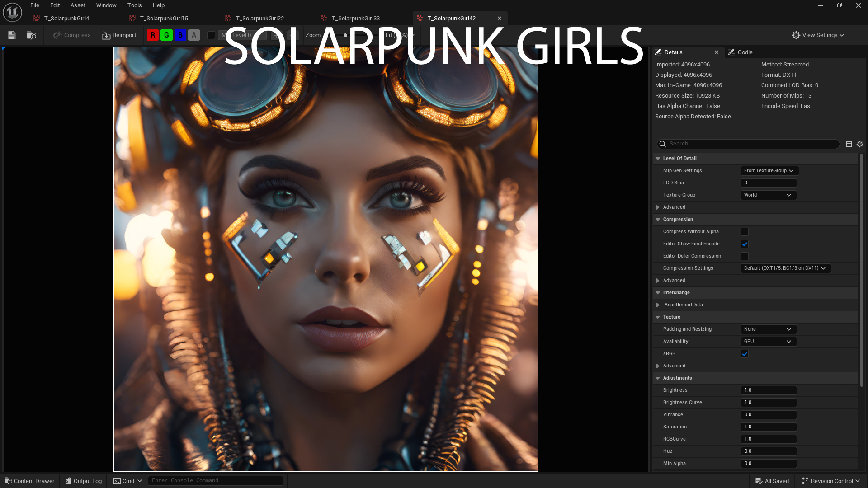Click the Brightness value field

point(769,390)
